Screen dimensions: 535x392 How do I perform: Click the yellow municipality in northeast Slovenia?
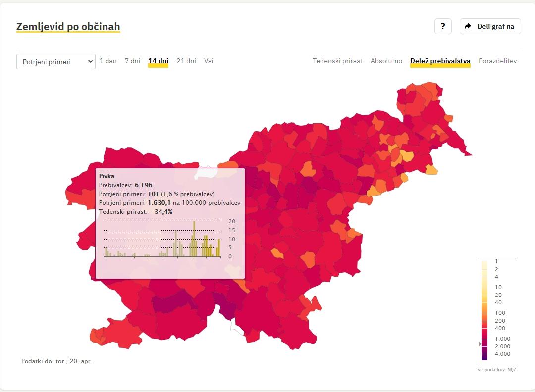pos(407,156)
